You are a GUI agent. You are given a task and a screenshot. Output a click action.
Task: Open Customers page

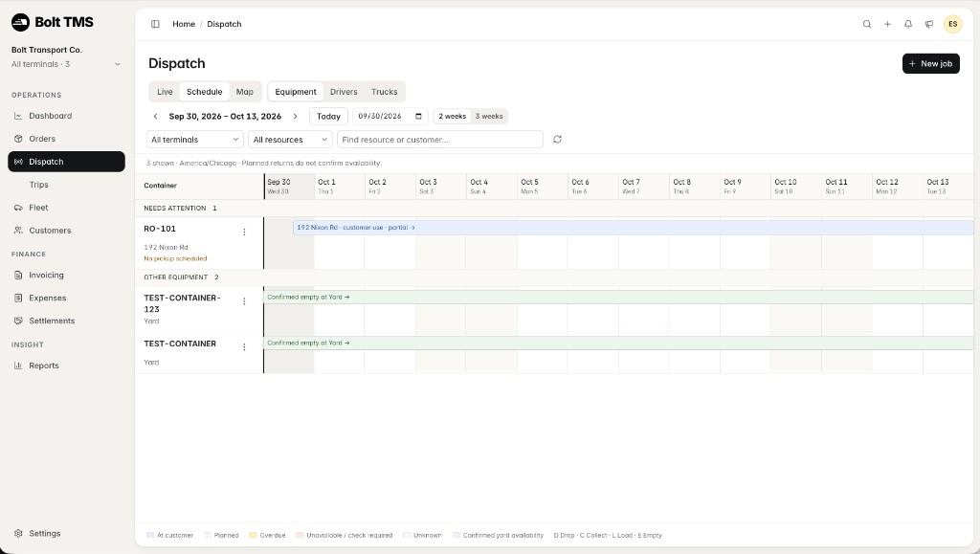[66, 231]
